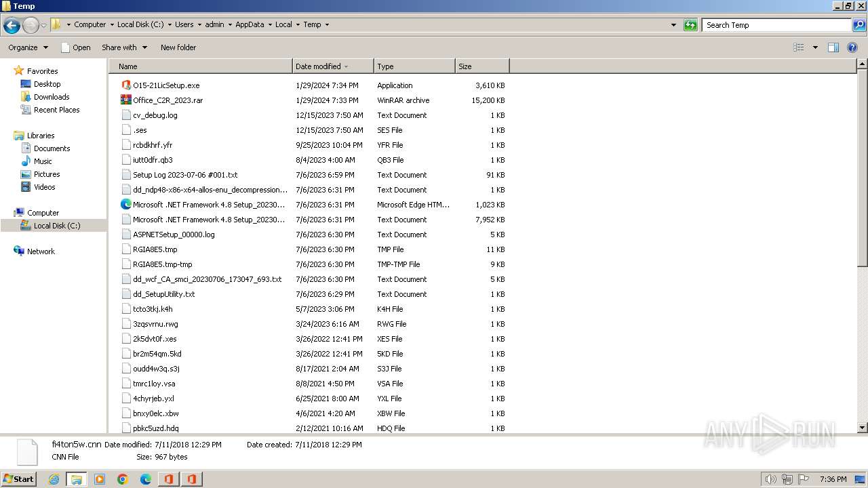868x488 pixels.
Task: Click the volume speaker tray icon
Action: (x=770, y=479)
